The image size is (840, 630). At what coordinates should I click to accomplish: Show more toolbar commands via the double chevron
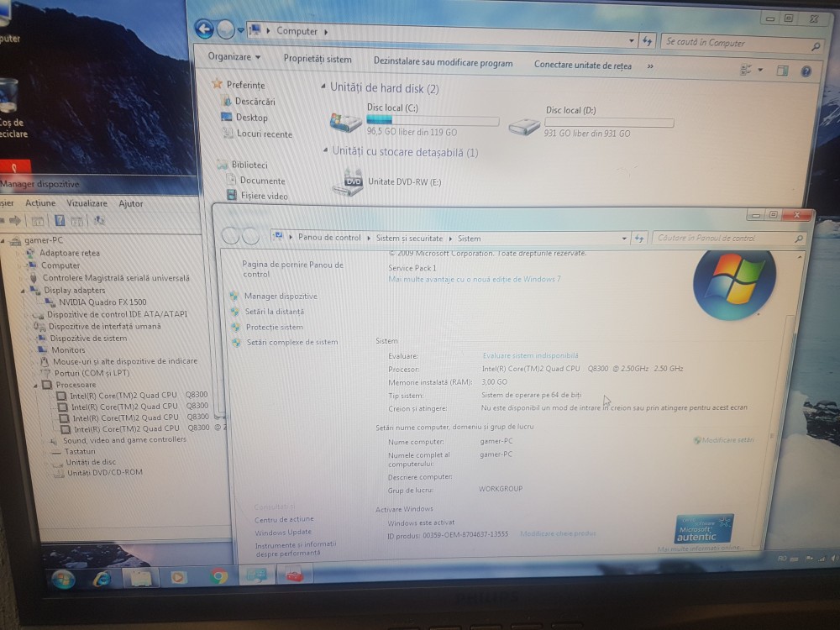pos(650,66)
